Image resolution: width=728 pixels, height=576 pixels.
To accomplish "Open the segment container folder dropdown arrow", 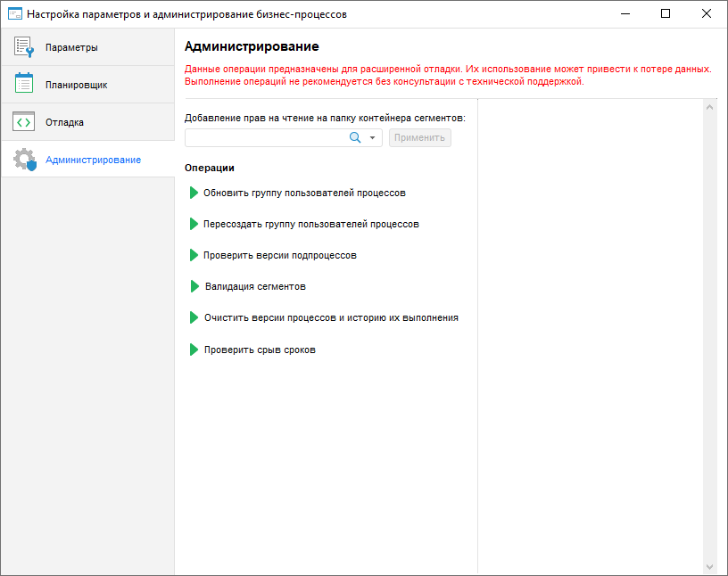I will point(372,138).
